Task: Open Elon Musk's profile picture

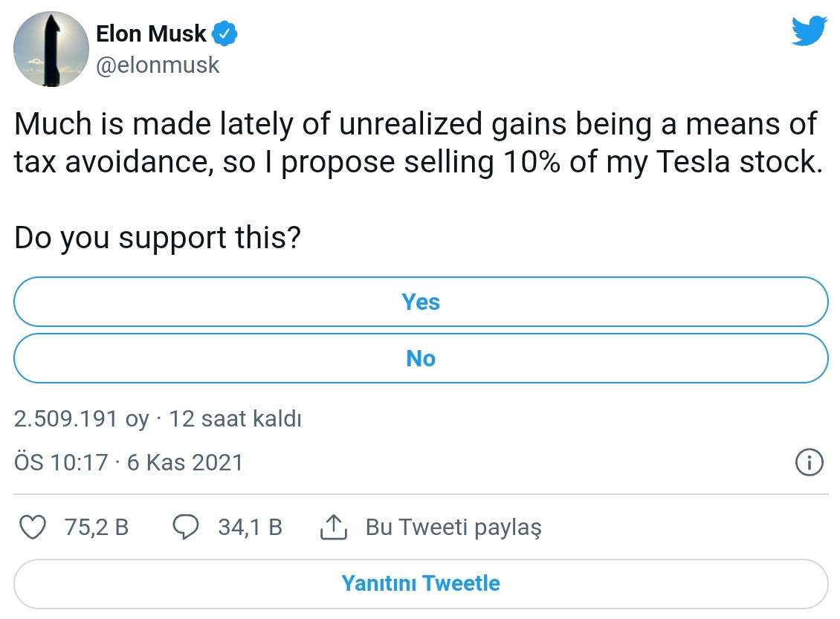Action: [51, 49]
